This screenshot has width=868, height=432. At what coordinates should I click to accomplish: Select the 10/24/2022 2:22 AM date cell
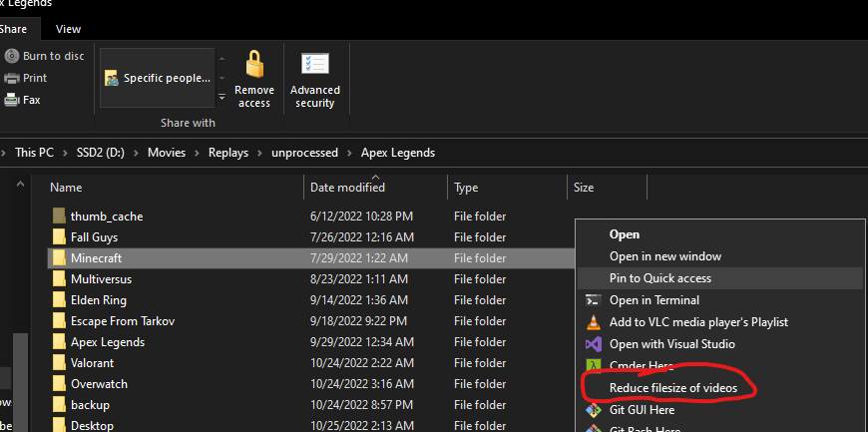362,363
